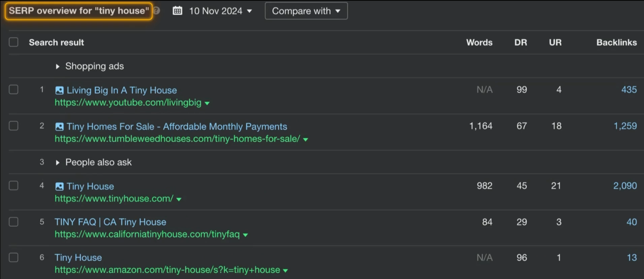Check the box for TINY FAQ result
This screenshot has width=644, height=279.
point(14,222)
